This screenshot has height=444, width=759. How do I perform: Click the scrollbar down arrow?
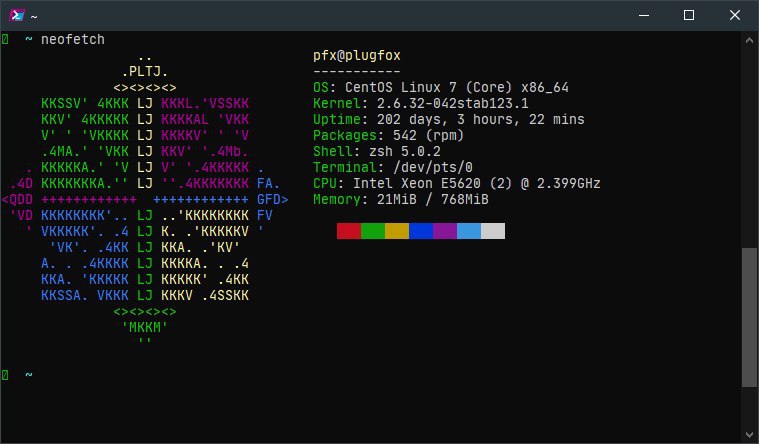click(749, 434)
